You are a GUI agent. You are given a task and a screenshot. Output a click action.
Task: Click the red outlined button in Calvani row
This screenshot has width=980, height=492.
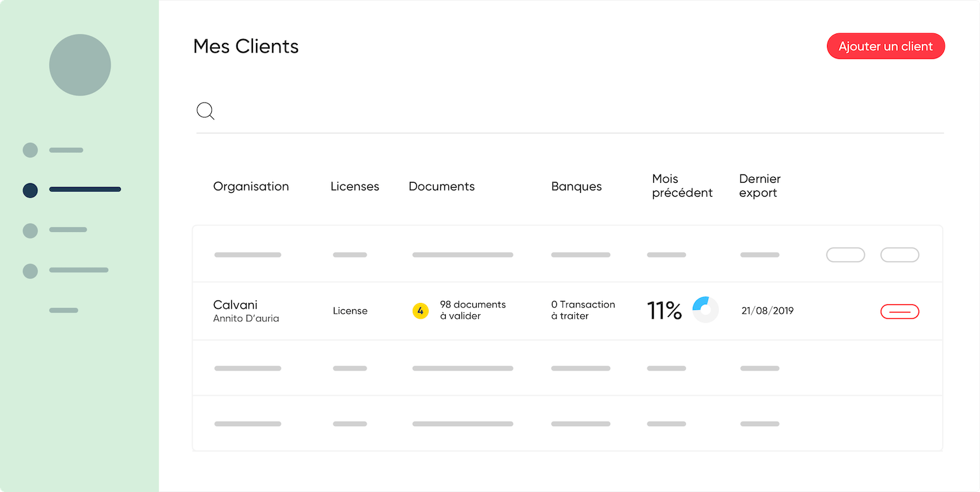tap(900, 311)
